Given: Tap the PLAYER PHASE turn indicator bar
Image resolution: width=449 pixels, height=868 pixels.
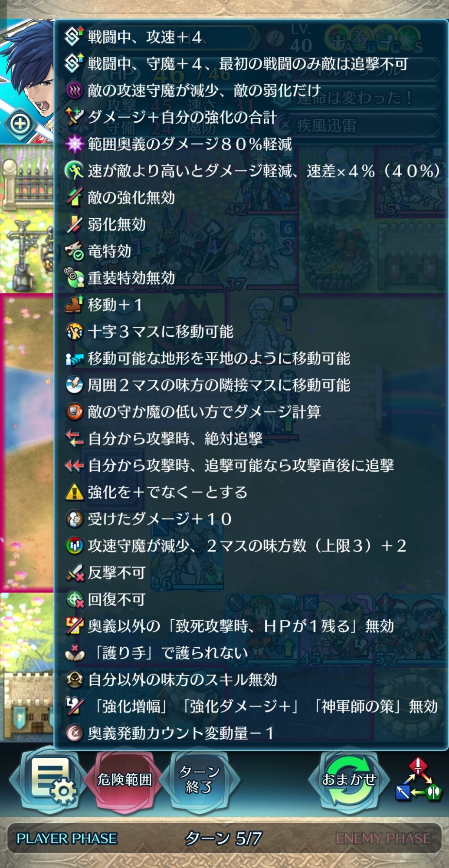Looking at the screenshot, I should pos(224,838).
